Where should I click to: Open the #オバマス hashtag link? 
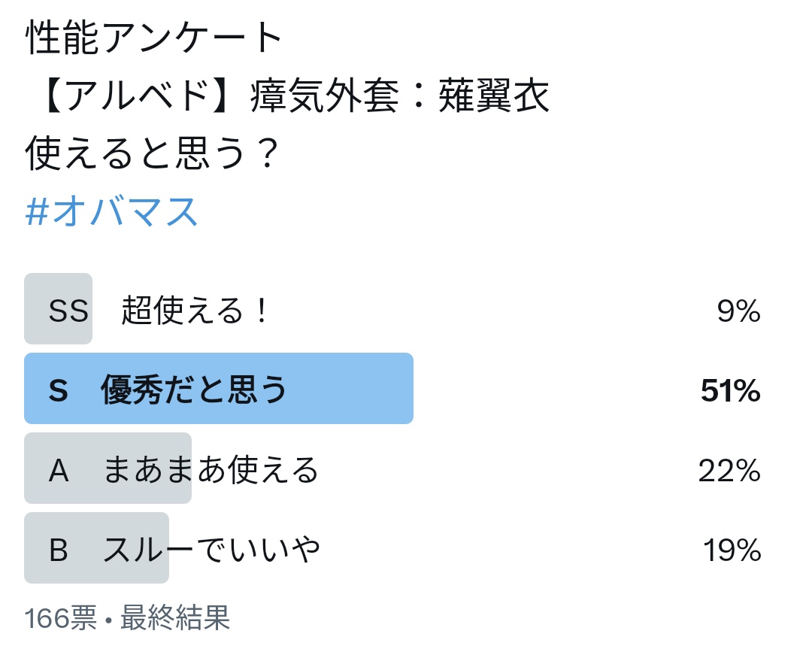111,212
